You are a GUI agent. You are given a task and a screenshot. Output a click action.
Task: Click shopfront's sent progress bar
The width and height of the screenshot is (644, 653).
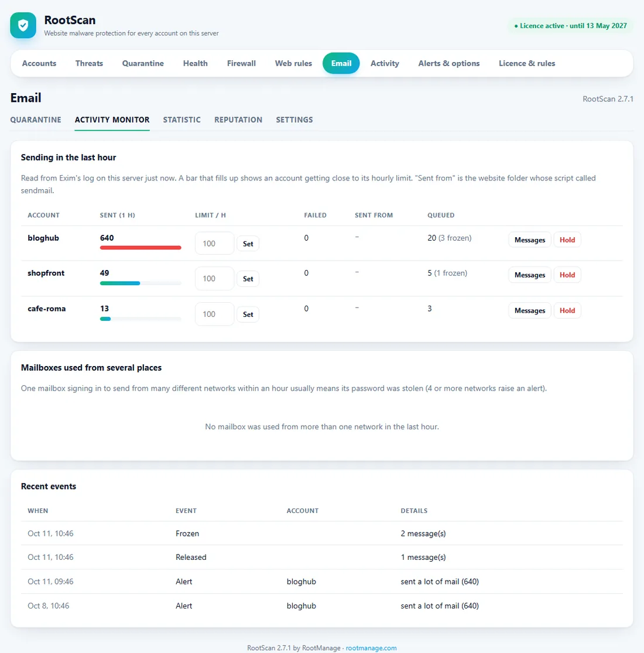pyautogui.click(x=141, y=283)
